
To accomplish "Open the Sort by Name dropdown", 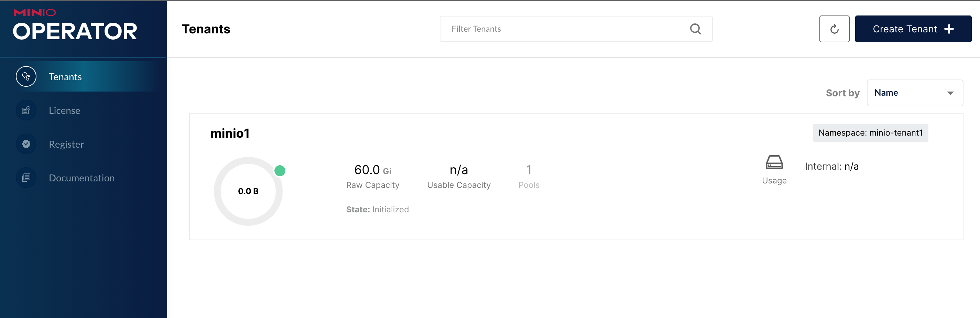I will click(x=914, y=93).
